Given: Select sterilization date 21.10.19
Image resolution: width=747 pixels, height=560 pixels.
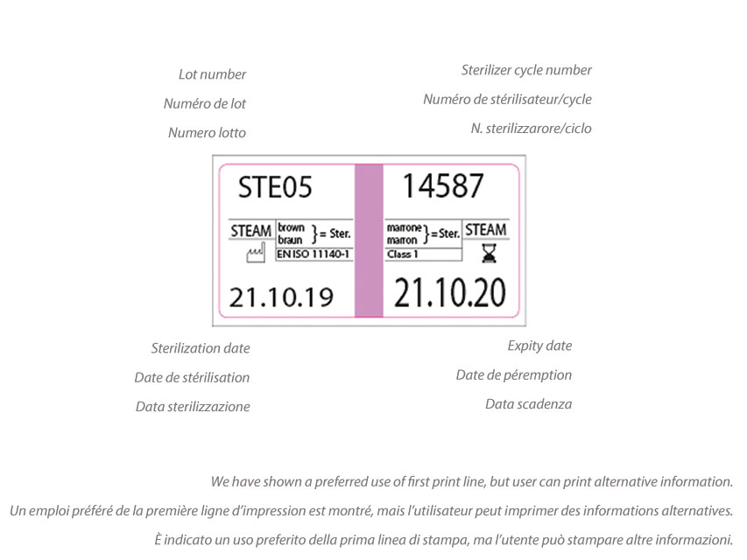Looking at the screenshot, I should coord(281,297).
